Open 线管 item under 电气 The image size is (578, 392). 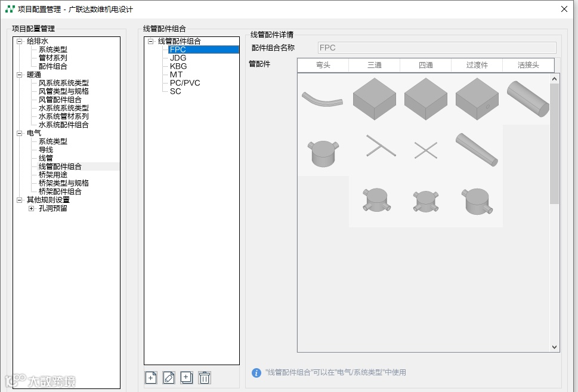46,158
